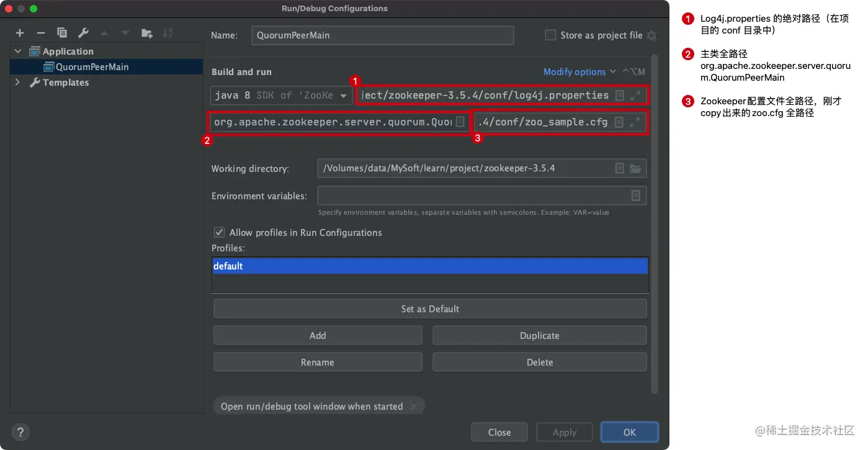Expand the zoo_sample.cfg program arguments field
The image size is (868, 450).
[635, 122]
